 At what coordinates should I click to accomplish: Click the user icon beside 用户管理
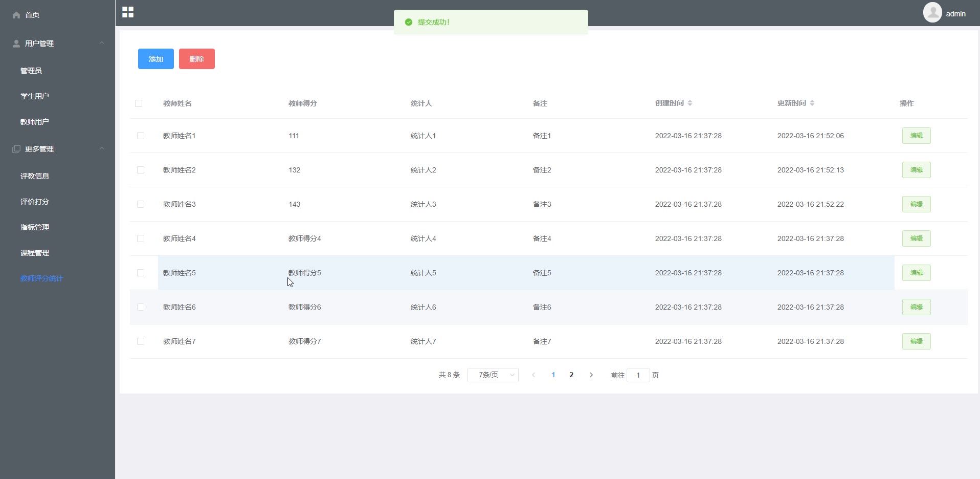pos(16,43)
